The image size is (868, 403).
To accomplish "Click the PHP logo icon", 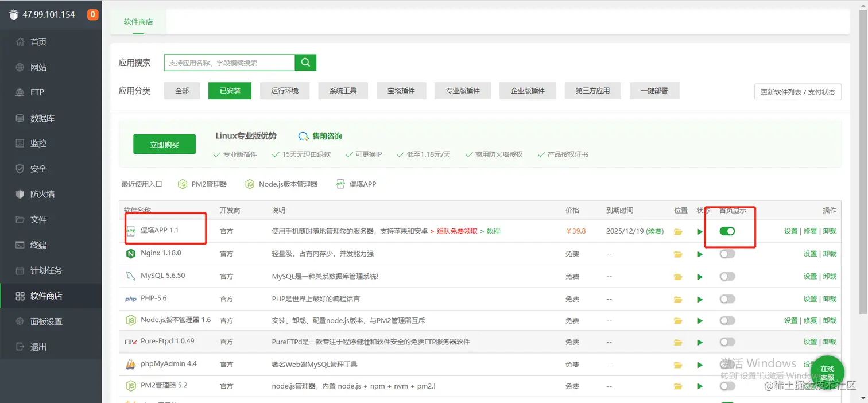I will 130,299.
